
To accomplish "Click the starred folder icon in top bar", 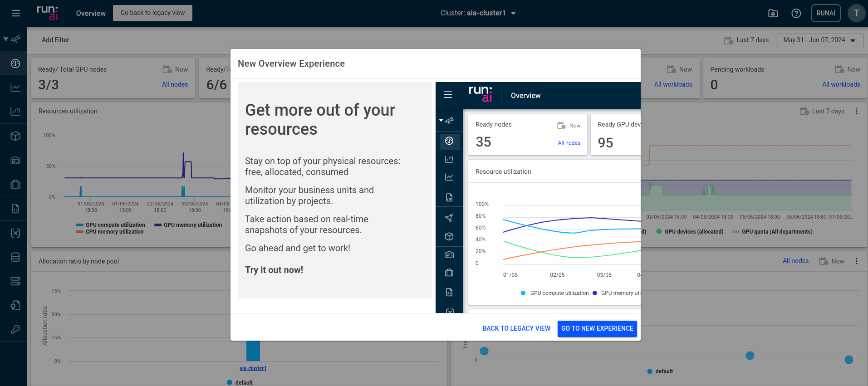I will point(773,13).
